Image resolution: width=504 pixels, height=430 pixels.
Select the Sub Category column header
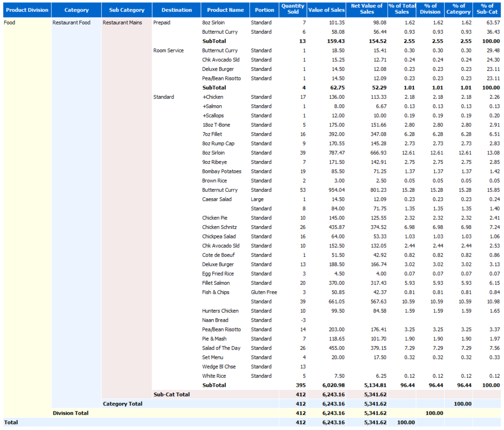pos(126,10)
